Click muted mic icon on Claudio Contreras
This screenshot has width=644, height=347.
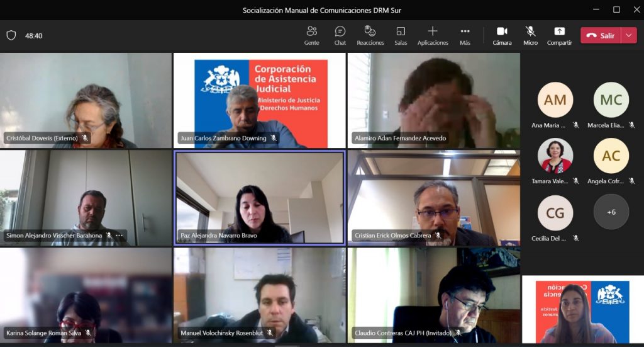tap(458, 333)
